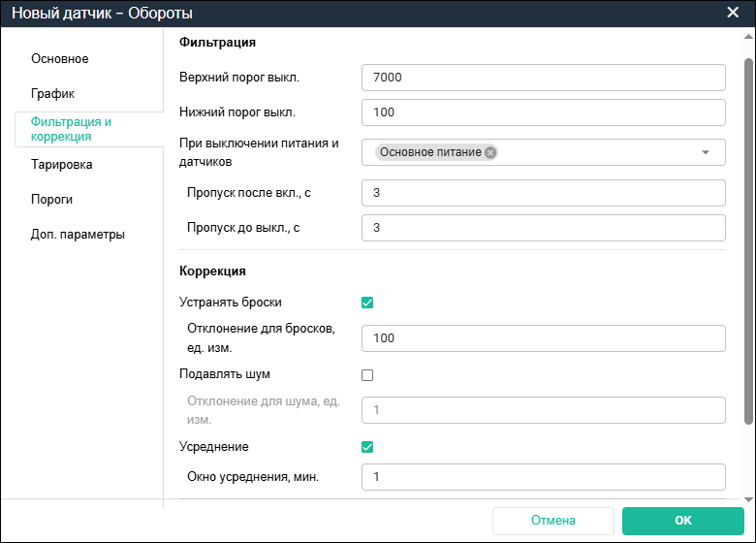This screenshot has height=543, width=756.
Task: Select the Доп. параметры tab
Action: pos(78,235)
